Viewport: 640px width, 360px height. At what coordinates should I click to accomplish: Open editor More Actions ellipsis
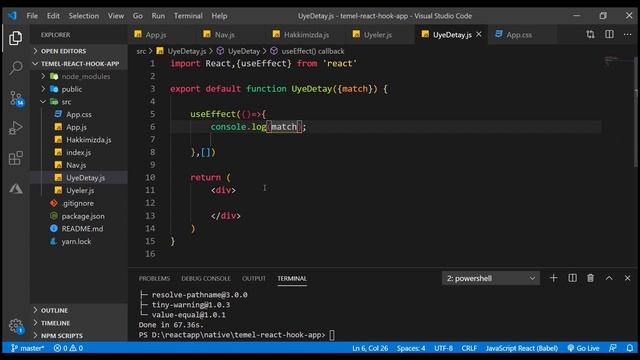[627, 34]
